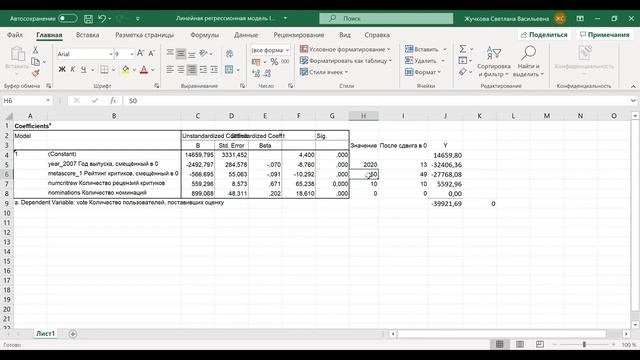Switch to Page Layout view icon

click(x=520, y=344)
